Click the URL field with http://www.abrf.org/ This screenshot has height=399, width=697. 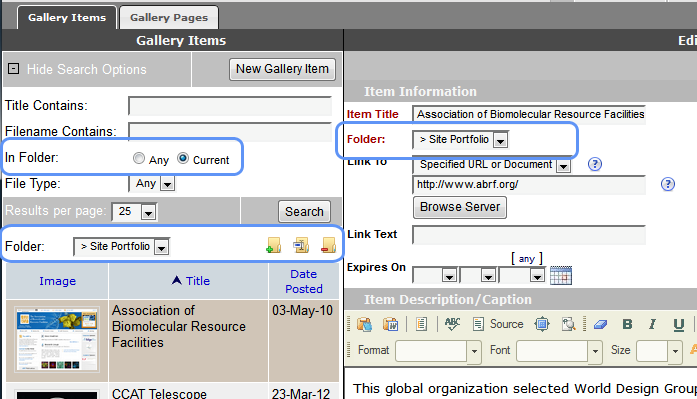[x=529, y=184]
